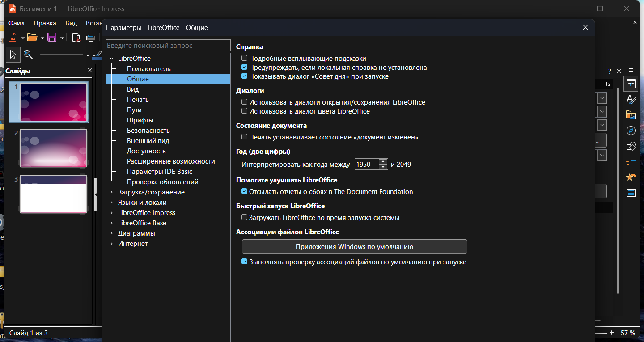This screenshot has width=644, height=342.
Task: Enable 'Подробные всплывающие подсказки' checkbox
Action: (245, 58)
